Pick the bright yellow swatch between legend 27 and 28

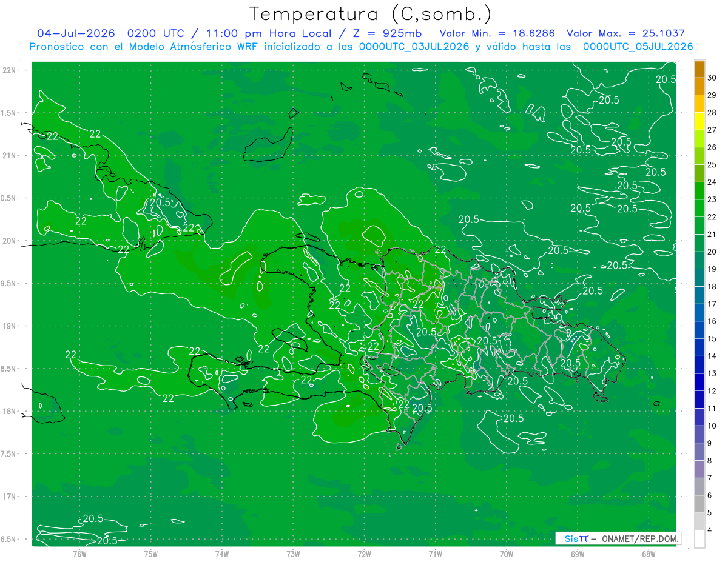(699, 121)
